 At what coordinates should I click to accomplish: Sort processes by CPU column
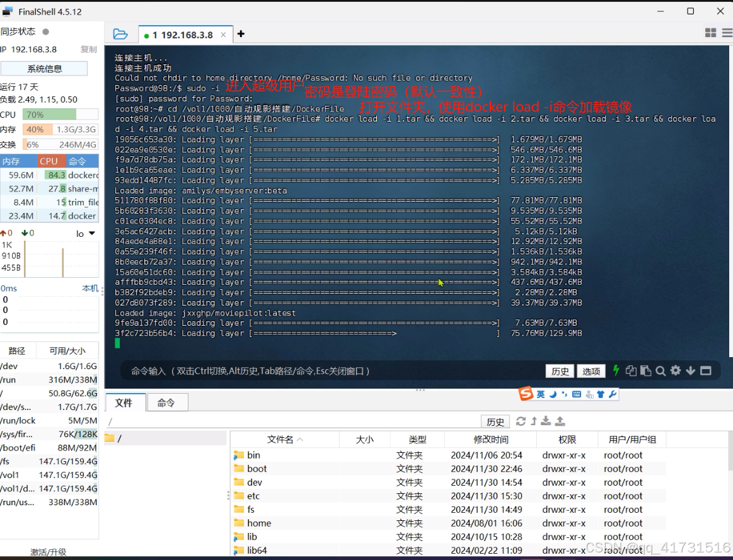[52, 161]
